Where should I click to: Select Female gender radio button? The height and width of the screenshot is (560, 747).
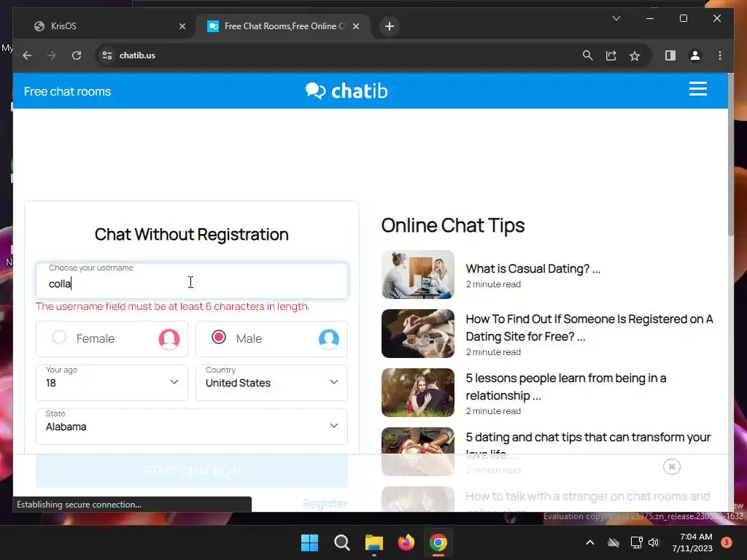(x=59, y=337)
